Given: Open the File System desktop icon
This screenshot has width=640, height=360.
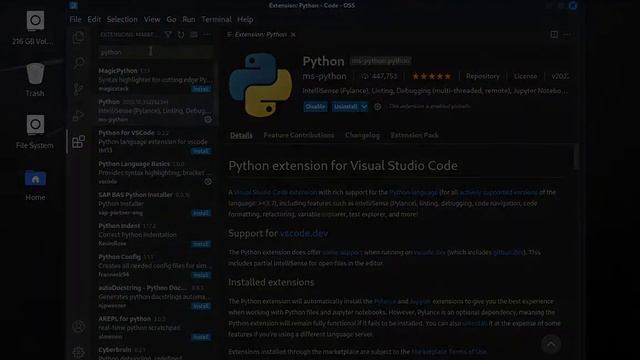Looking at the screenshot, I should [x=35, y=132].
